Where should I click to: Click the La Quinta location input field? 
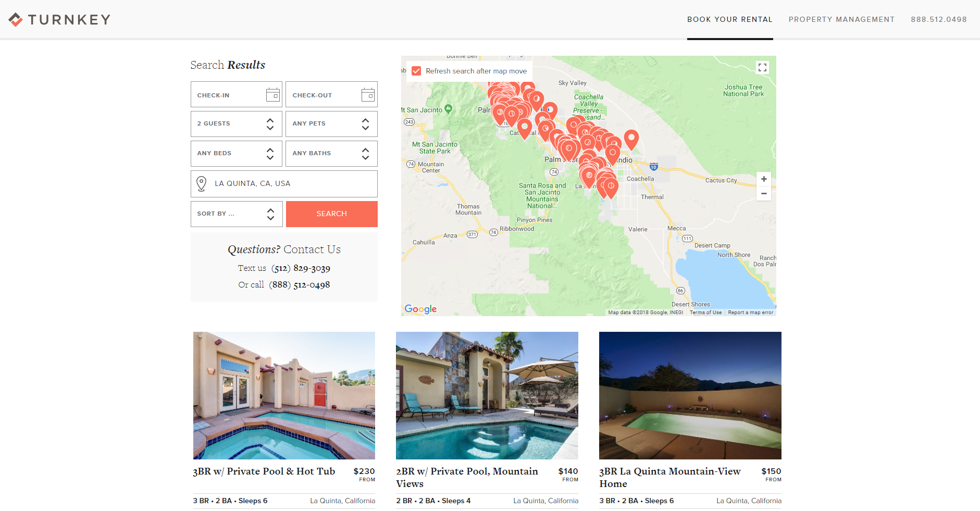[x=292, y=183]
